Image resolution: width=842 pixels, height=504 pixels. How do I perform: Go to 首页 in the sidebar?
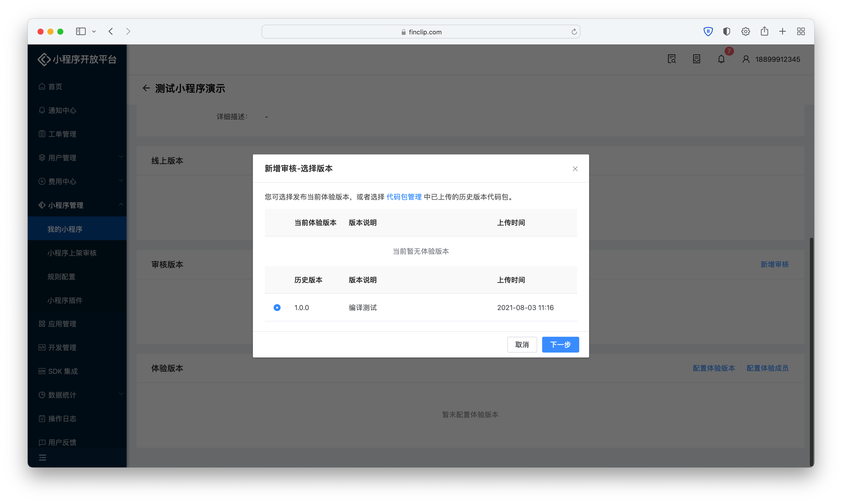click(x=77, y=87)
